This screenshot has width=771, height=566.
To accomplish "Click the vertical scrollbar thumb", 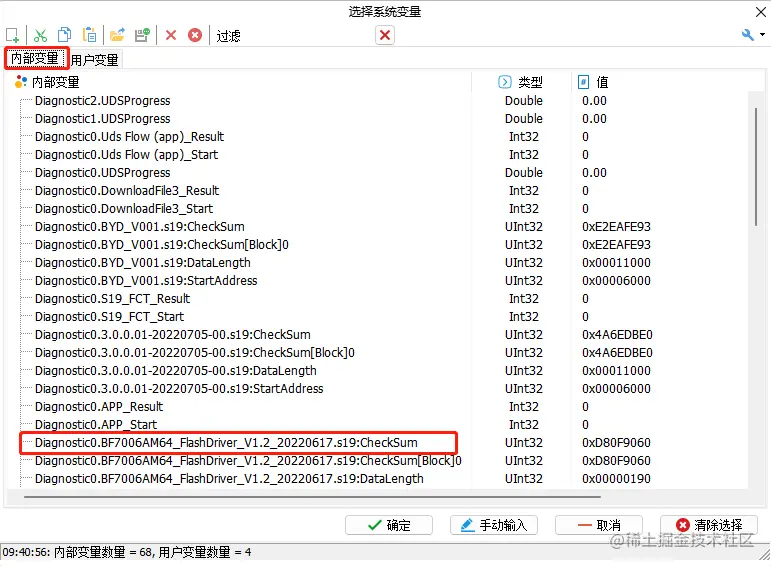I will (x=756, y=167).
